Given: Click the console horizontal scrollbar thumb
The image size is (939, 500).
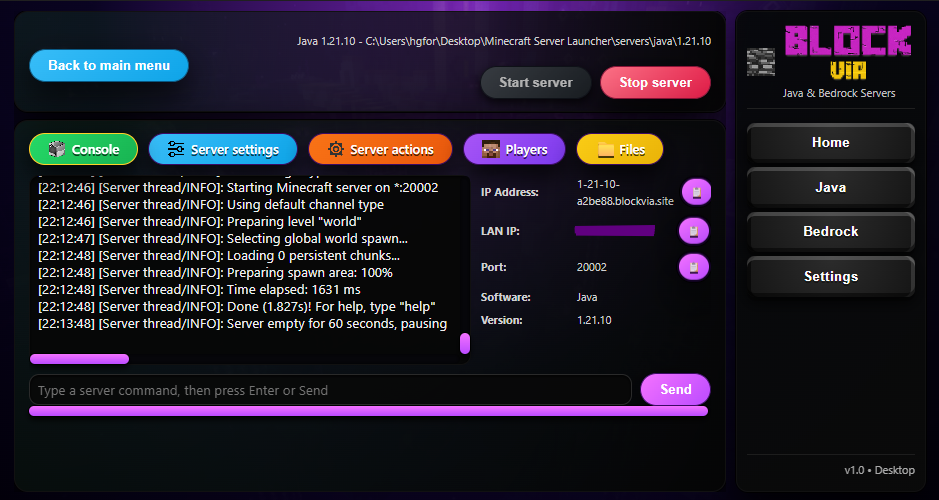Looking at the screenshot, I should (80, 359).
